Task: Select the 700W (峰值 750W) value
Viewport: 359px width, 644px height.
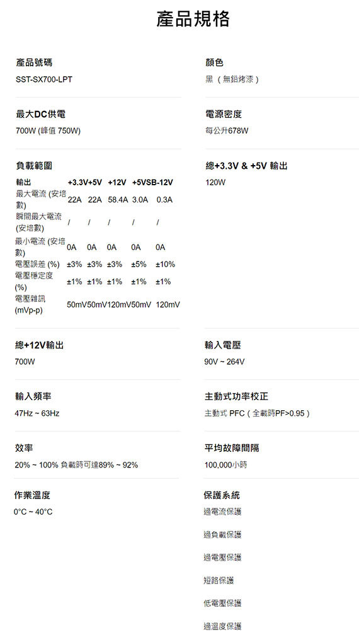Action: 48,131
